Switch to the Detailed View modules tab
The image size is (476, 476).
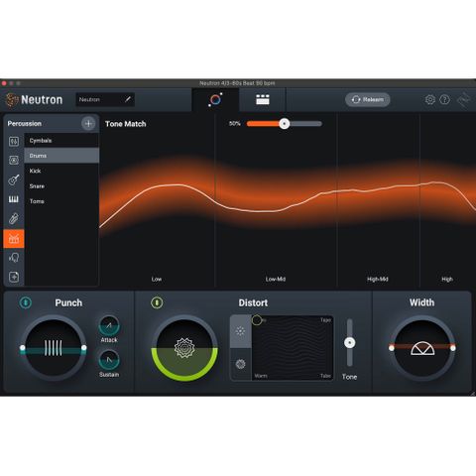[263, 99]
